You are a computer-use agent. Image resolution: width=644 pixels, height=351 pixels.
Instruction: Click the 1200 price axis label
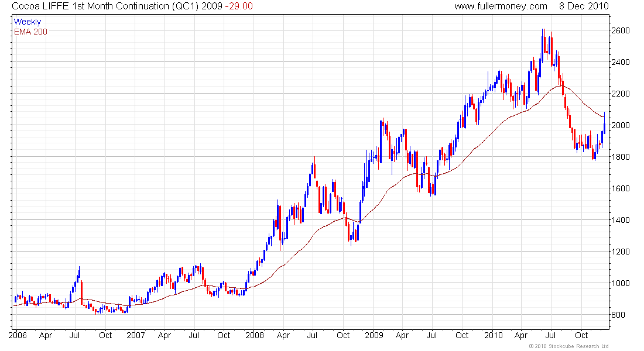pyautogui.click(x=621, y=252)
